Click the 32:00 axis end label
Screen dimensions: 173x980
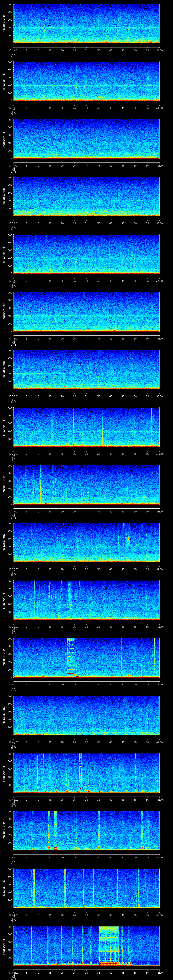[x=160, y=166]
